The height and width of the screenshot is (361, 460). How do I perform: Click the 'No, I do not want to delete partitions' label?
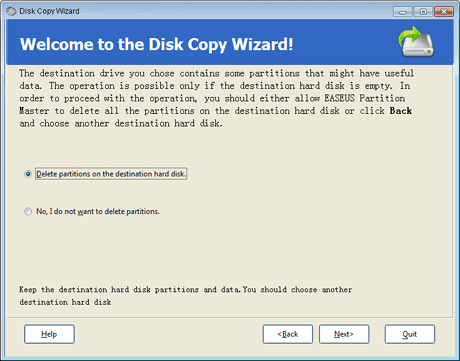click(98, 211)
